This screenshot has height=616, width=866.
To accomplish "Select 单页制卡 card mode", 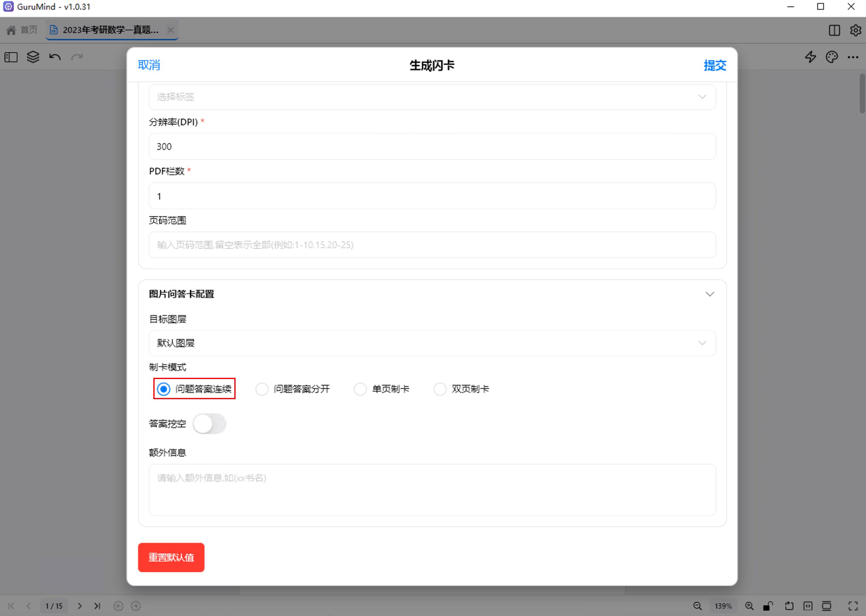I will [381, 389].
